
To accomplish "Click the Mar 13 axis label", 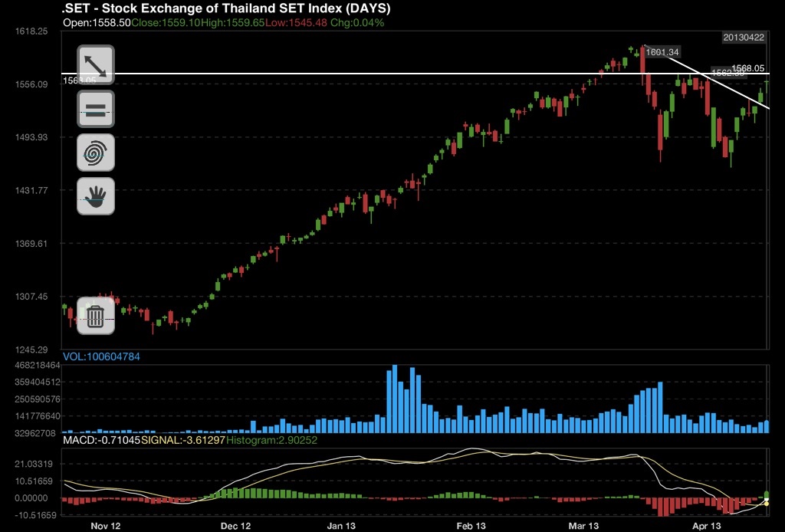I will pos(583,526).
